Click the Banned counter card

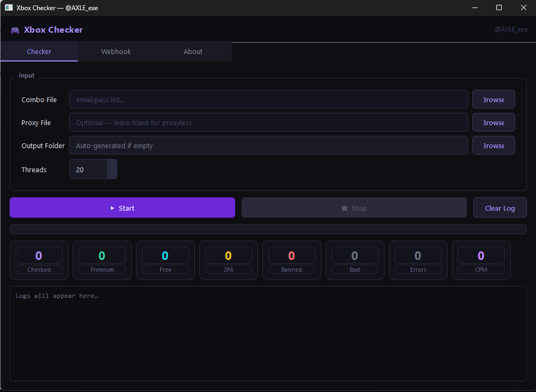(292, 260)
